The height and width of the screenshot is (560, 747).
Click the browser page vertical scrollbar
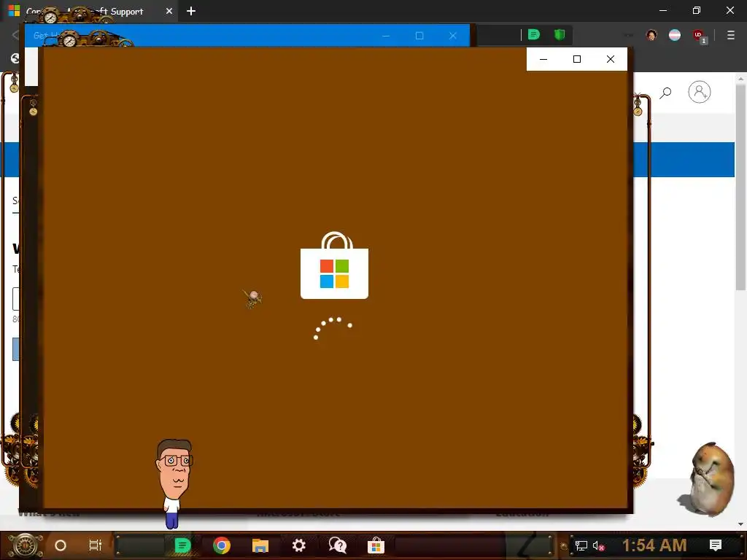click(740, 187)
